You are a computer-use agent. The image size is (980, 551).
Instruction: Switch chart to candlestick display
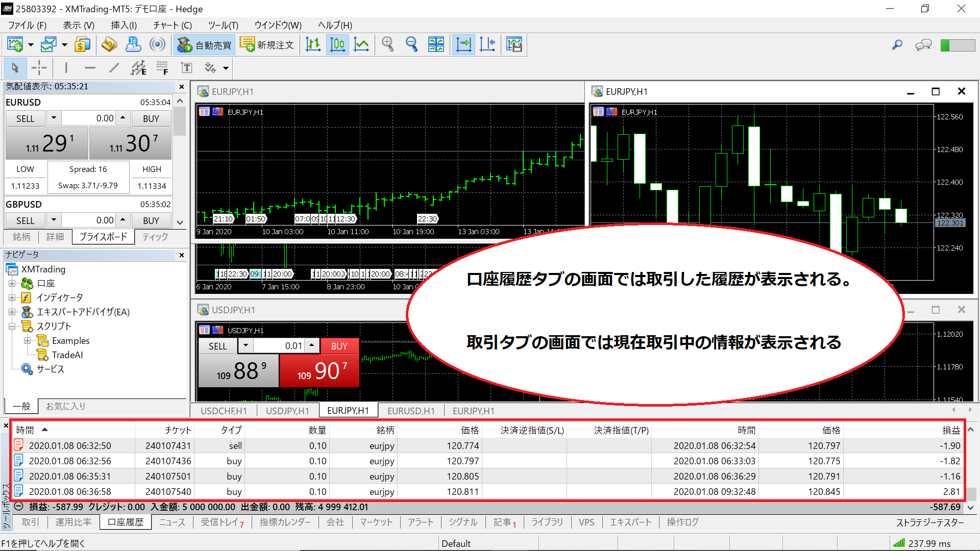[x=337, y=44]
